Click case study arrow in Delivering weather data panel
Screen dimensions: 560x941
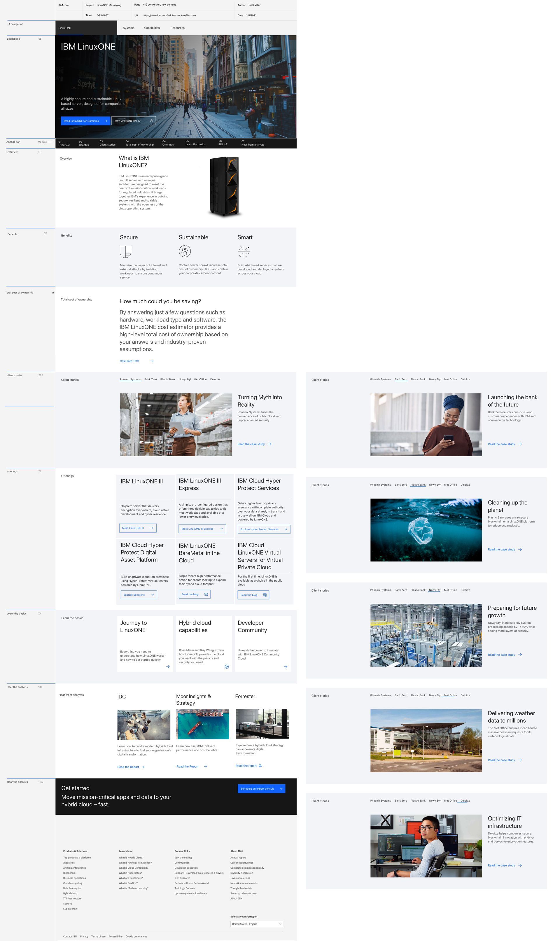click(x=520, y=760)
